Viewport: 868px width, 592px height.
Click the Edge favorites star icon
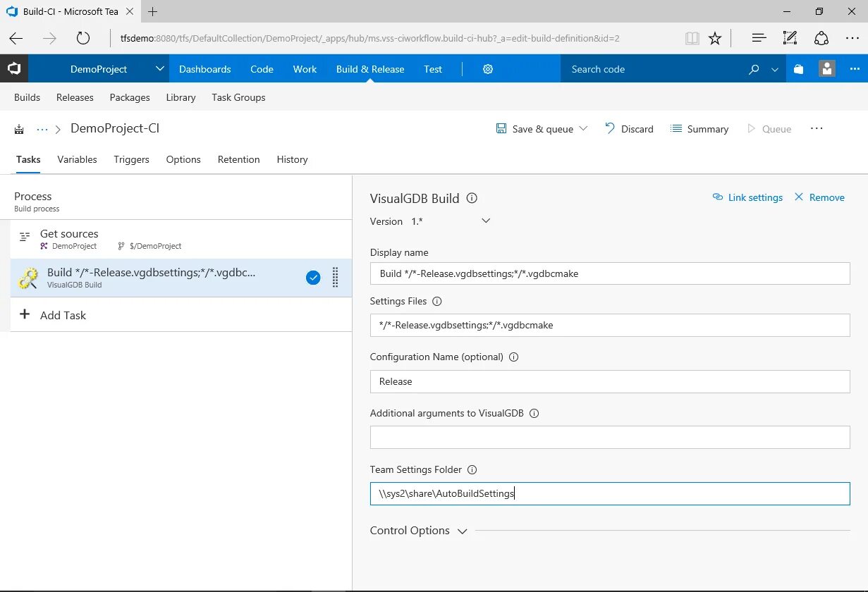coord(715,38)
